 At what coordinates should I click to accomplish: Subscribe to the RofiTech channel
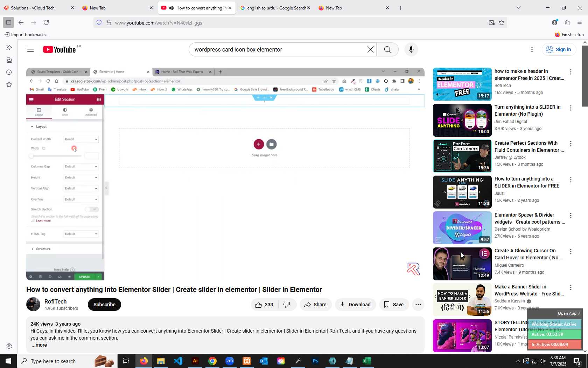point(104,305)
